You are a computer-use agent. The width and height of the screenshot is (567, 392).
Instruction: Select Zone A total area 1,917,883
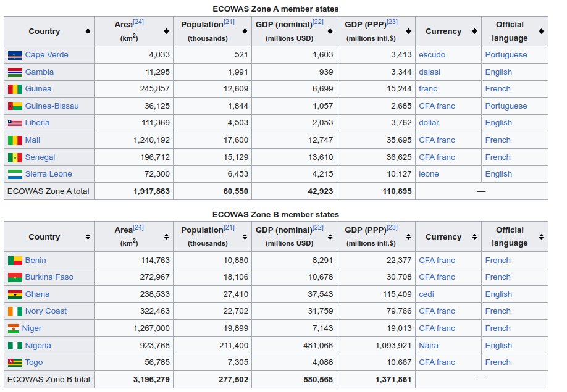(151, 191)
